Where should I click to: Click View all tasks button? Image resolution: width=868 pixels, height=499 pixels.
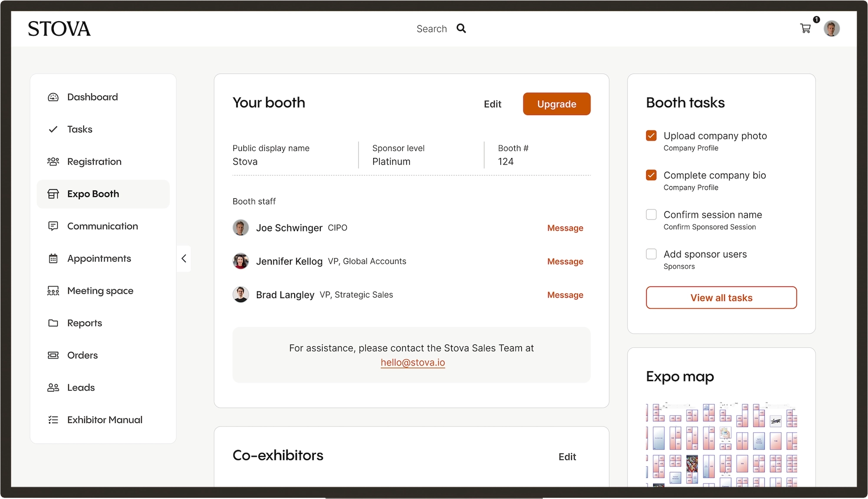721,298
